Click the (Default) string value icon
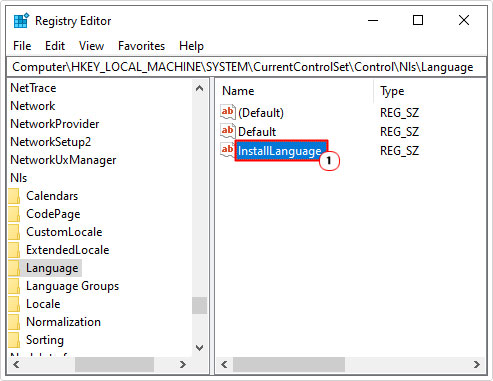Viewport: 493px width, 381px height. [x=228, y=112]
